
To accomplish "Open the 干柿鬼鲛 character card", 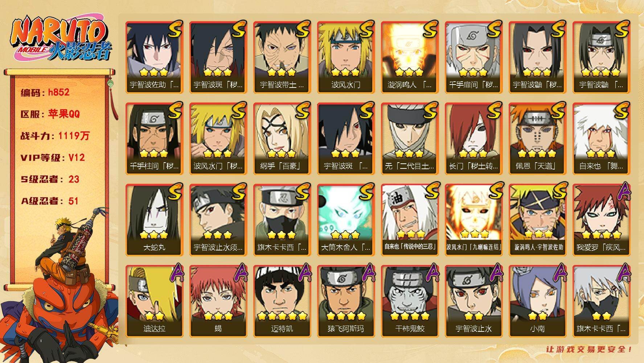I will click(x=410, y=301).
